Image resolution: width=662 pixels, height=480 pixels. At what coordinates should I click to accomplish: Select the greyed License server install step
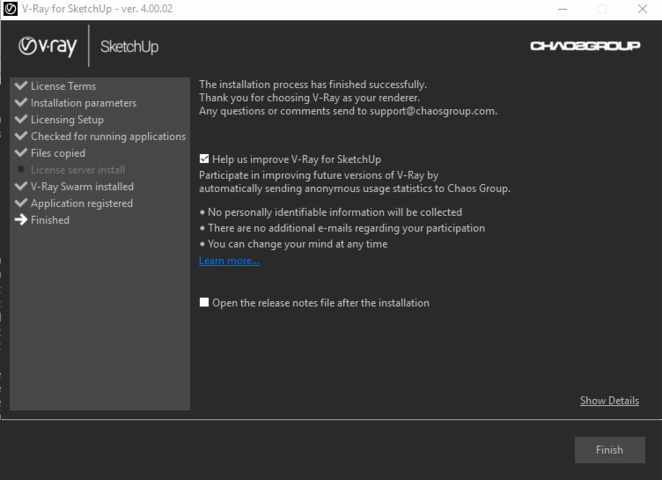78,170
